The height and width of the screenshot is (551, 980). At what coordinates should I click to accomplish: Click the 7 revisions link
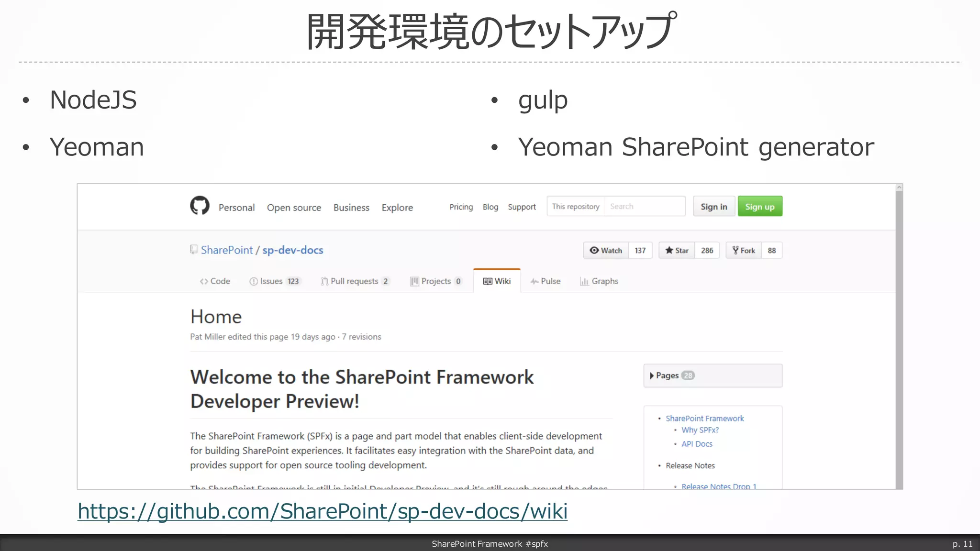pos(361,337)
